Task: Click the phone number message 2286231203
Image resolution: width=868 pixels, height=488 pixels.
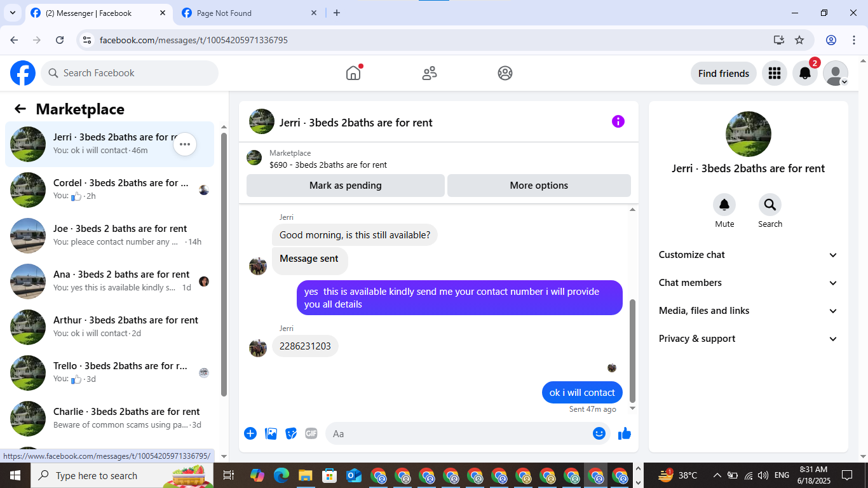Action: tap(305, 346)
